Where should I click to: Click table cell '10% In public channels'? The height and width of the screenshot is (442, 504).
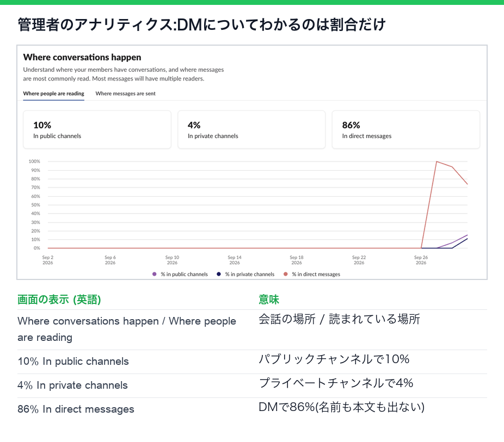coord(73,362)
